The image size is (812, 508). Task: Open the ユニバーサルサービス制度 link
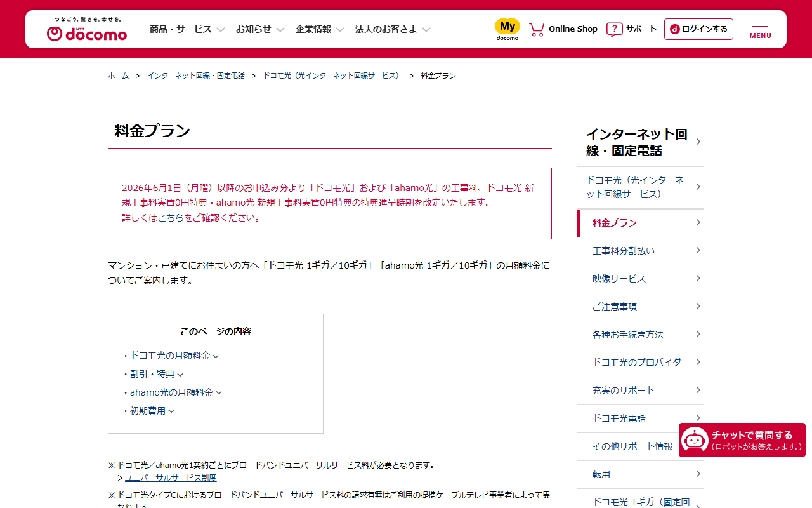[x=171, y=478]
